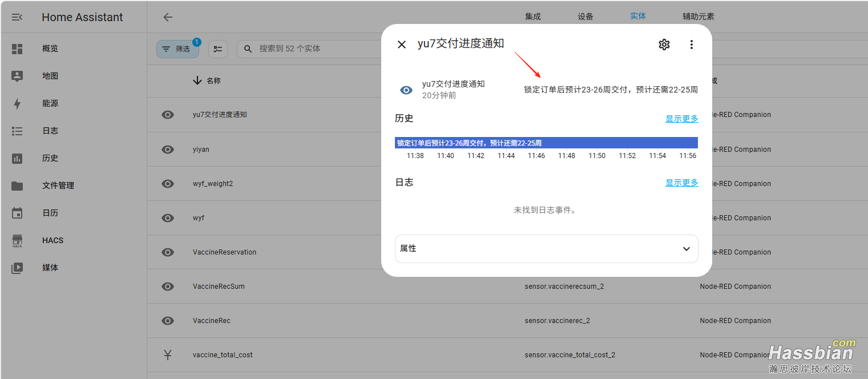Click the yen icon in vaccine_total_cost row
The width and height of the screenshot is (868, 379).
[168, 355]
